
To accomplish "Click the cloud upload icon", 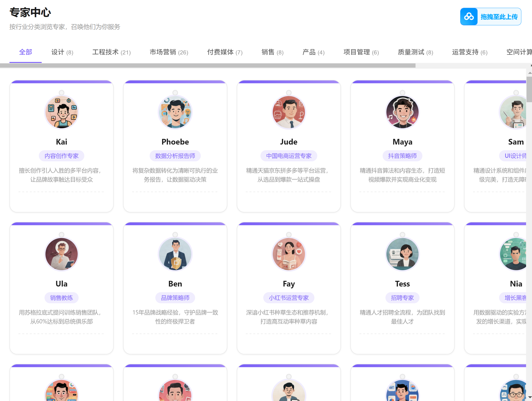I will click(x=469, y=17).
